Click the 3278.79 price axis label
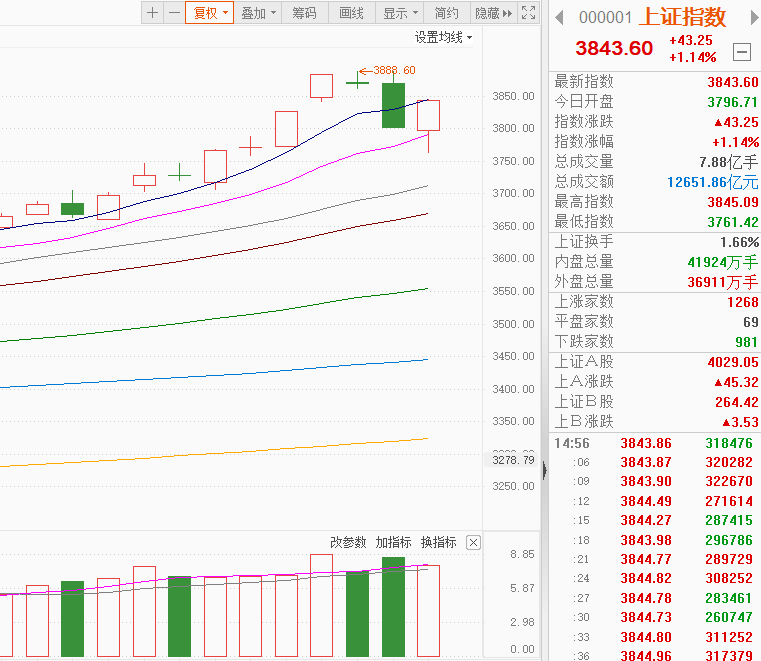This screenshot has width=761, height=661. point(513,460)
